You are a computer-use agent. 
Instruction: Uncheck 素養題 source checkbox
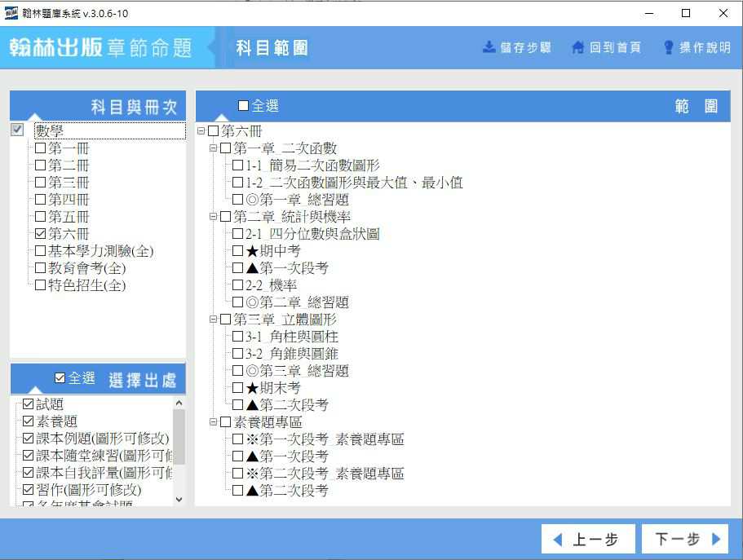(29, 421)
